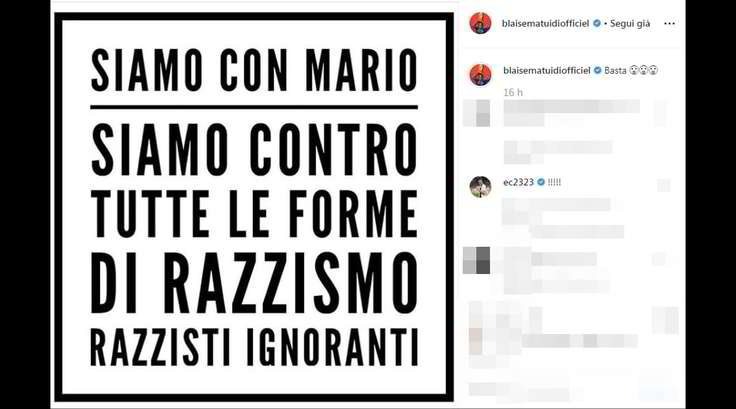Screen dimensions: 736x409
Task: Click the blurred avatar below the 16 h timestamp
Action: [x=476, y=113]
